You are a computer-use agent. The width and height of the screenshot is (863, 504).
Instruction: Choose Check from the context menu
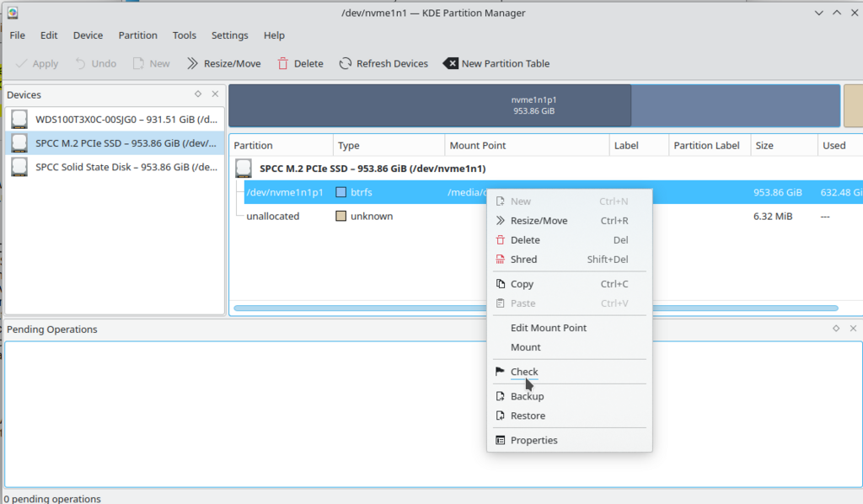(x=523, y=372)
